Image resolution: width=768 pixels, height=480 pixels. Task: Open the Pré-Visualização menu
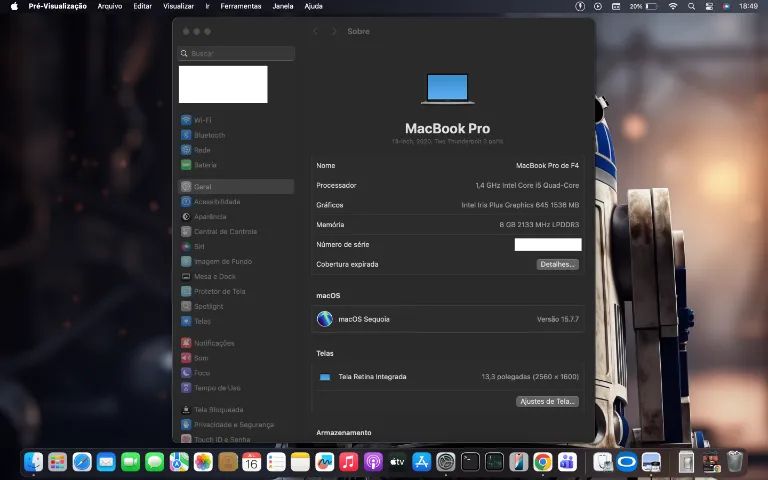click(57, 6)
